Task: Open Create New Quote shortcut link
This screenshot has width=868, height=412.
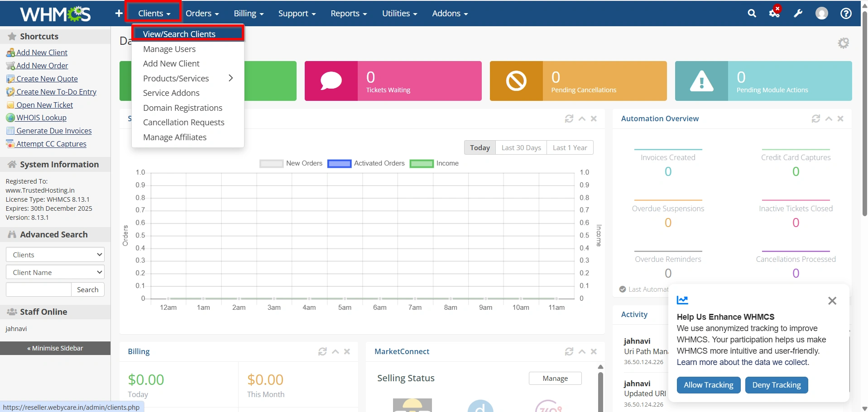Action: coord(47,79)
